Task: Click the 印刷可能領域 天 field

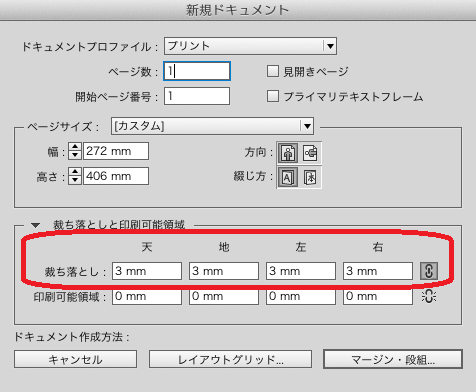Action: point(147,296)
